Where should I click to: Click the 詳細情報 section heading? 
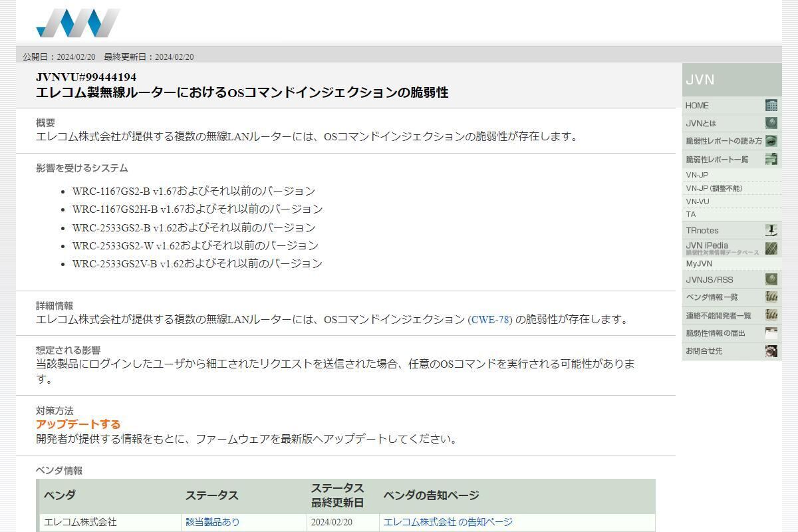[55, 306]
